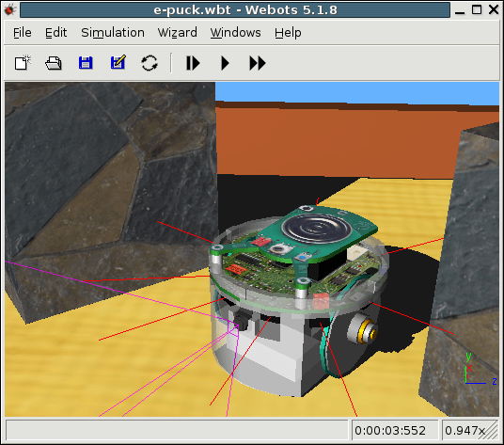Open the Edit menu
Screen dimensions: 504x445
tap(55, 33)
